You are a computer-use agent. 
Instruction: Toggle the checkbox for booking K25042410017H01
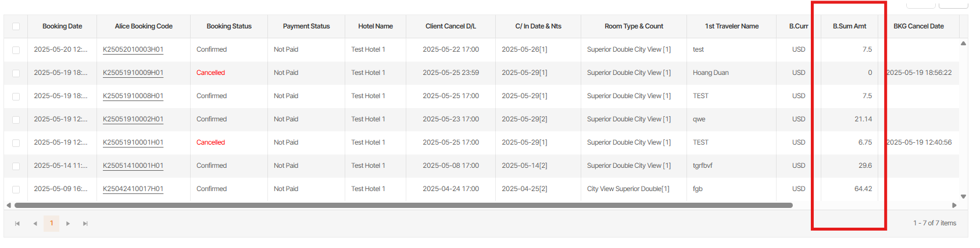tap(16, 189)
